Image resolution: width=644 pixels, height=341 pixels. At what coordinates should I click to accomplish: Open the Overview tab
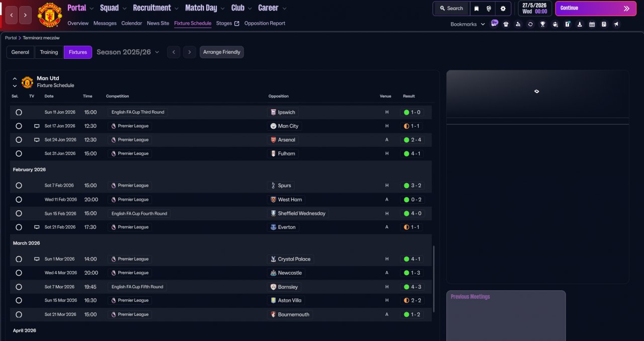click(78, 23)
